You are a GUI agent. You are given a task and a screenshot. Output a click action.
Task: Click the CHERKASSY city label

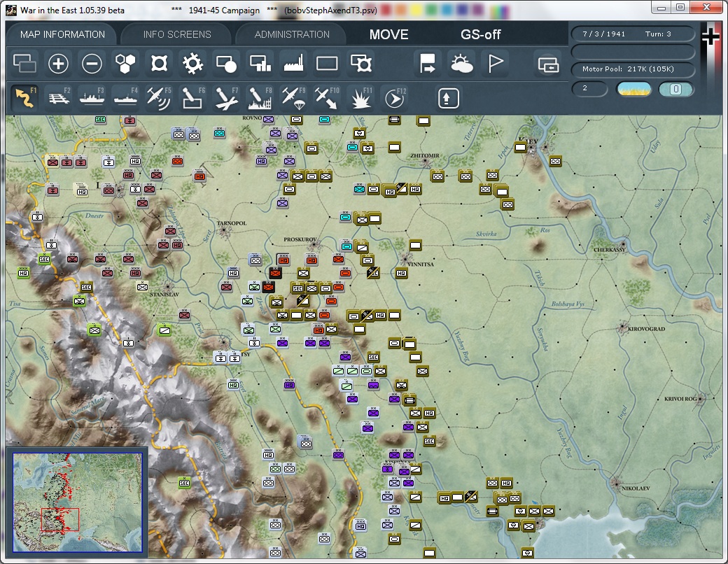tap(609, 250)
